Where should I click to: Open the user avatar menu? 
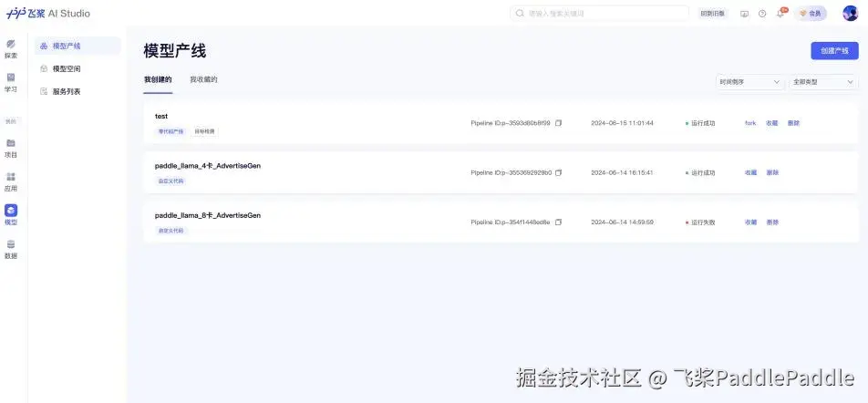click(851, 14)
